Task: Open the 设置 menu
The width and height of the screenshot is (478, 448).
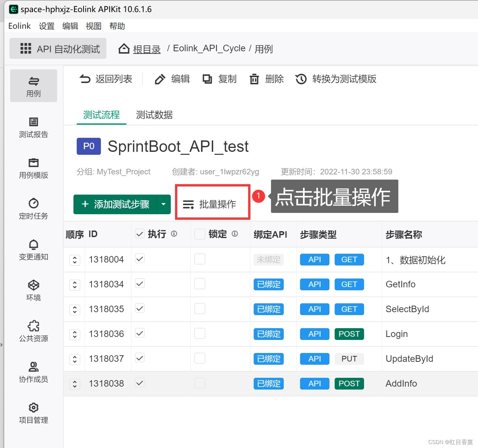Action: click(47, 26)
